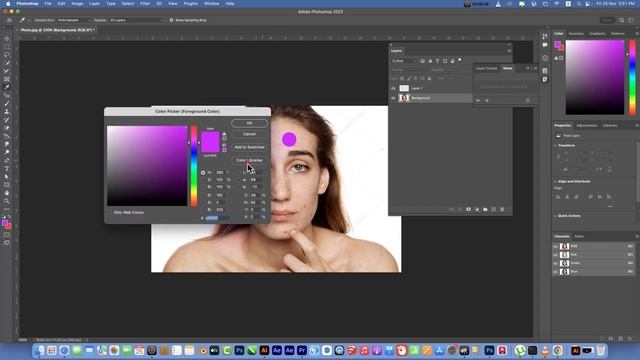
Task: Select the Eraser tool
Action: point(7,128)
